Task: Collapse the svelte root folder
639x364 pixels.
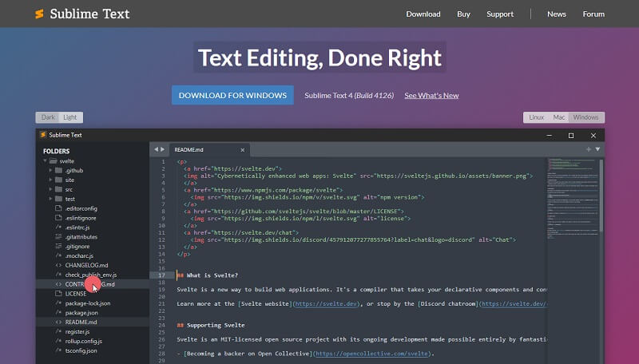Action: coord(46,160)
